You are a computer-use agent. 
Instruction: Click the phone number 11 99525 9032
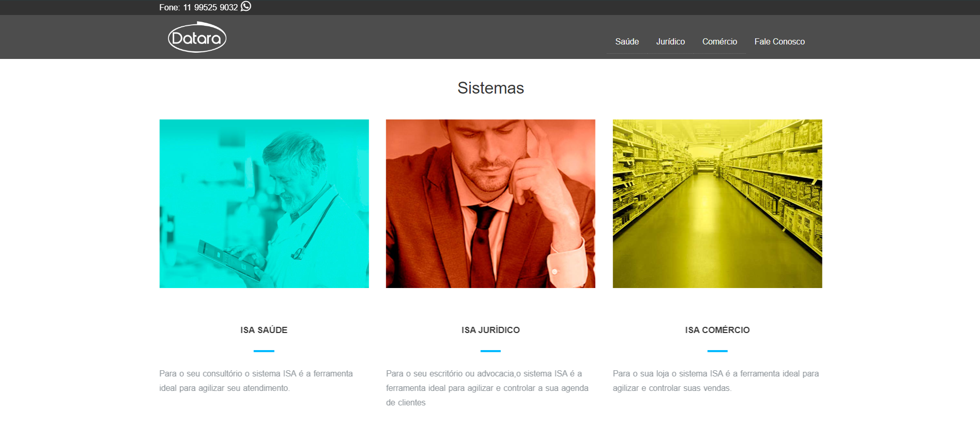pyautogui.click(x=210, y=7)
